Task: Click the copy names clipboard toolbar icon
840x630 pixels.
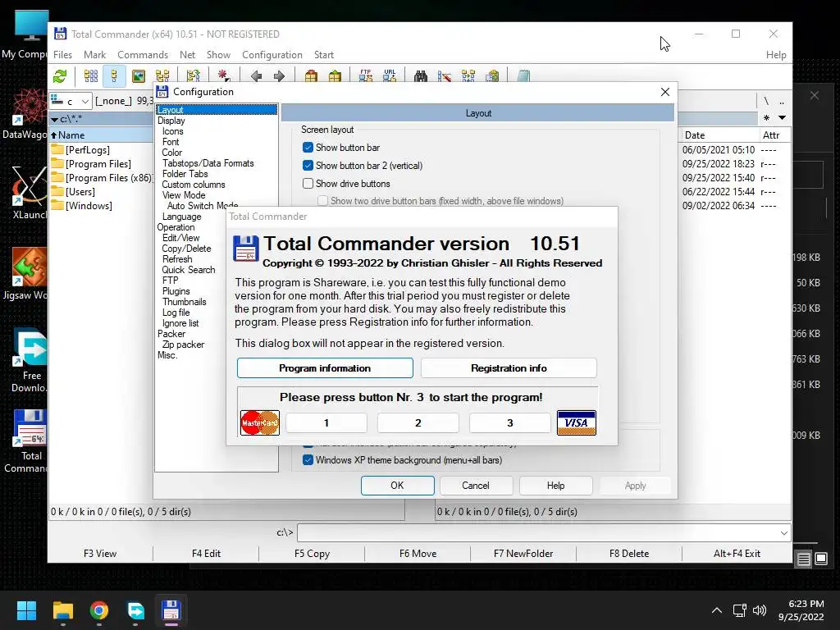Action: (492, 76)
